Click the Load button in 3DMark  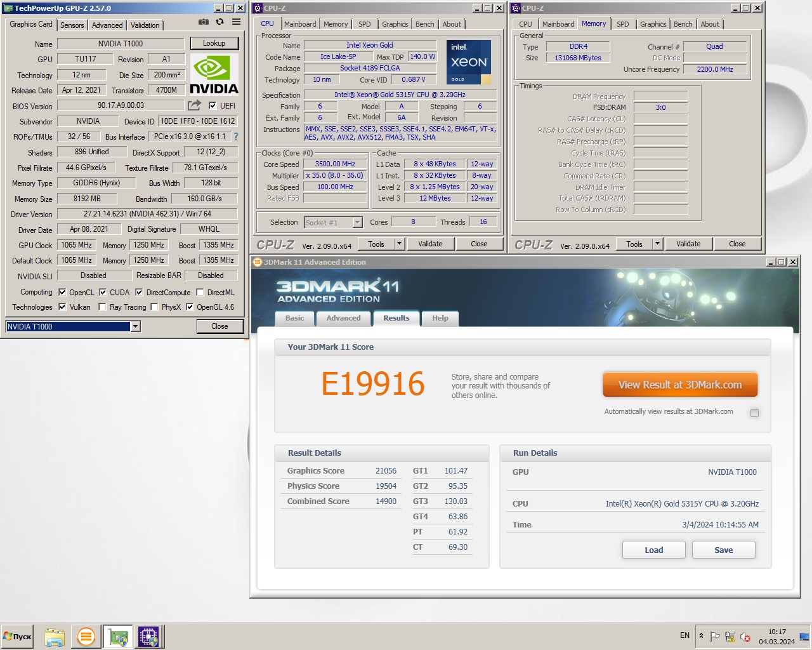(653, 550)
